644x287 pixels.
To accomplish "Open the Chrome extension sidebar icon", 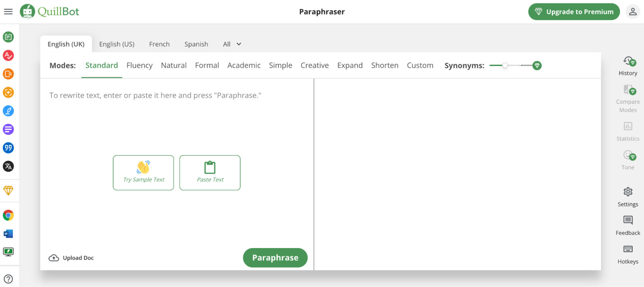I will point(8,215).
